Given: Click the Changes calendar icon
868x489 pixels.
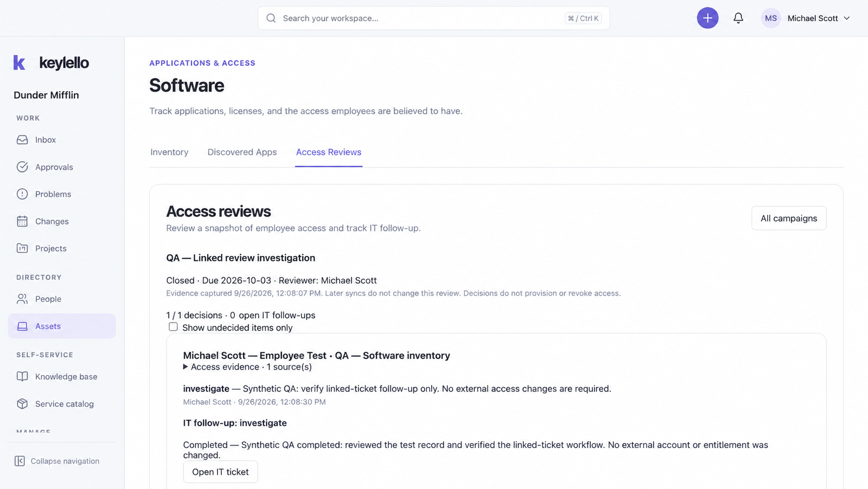Looking at the screenshot, I should click(x=22, y=221).
